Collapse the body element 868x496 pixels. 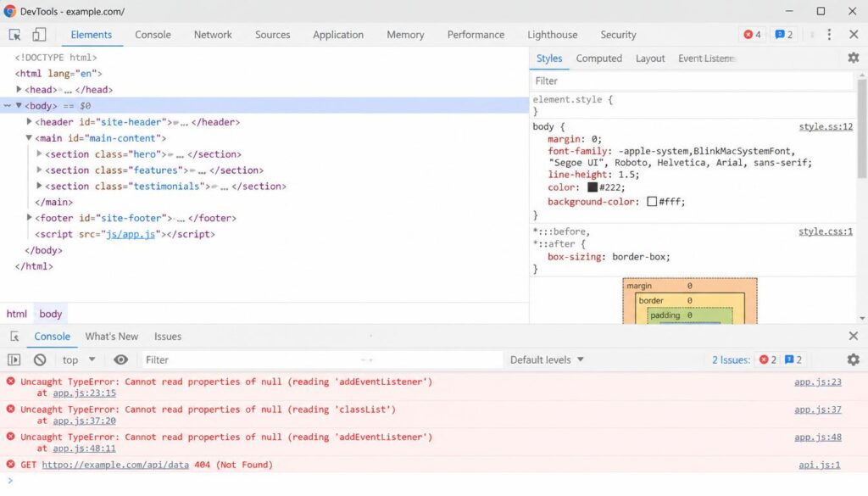(x=19, y=105)
